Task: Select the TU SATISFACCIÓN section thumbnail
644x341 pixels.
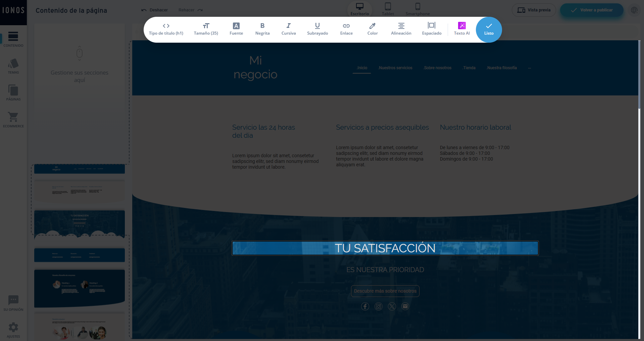Action: click(x=79, y=223)
